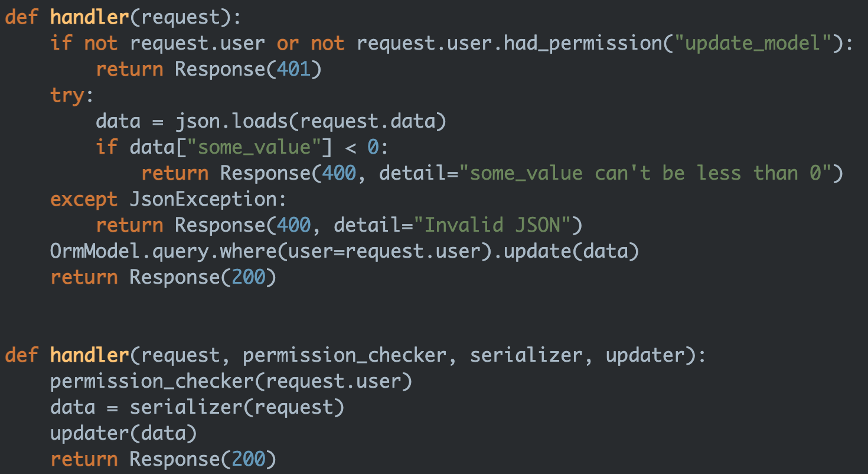Click the try keyword
This screenshot has height=474, width=868.
[x=67, y=95]
